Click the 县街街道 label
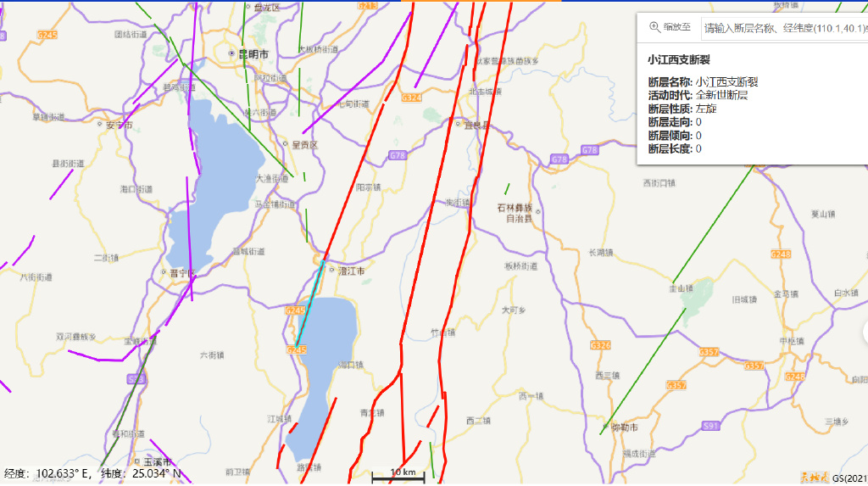 pyautogui.click(x=68, y=164)
